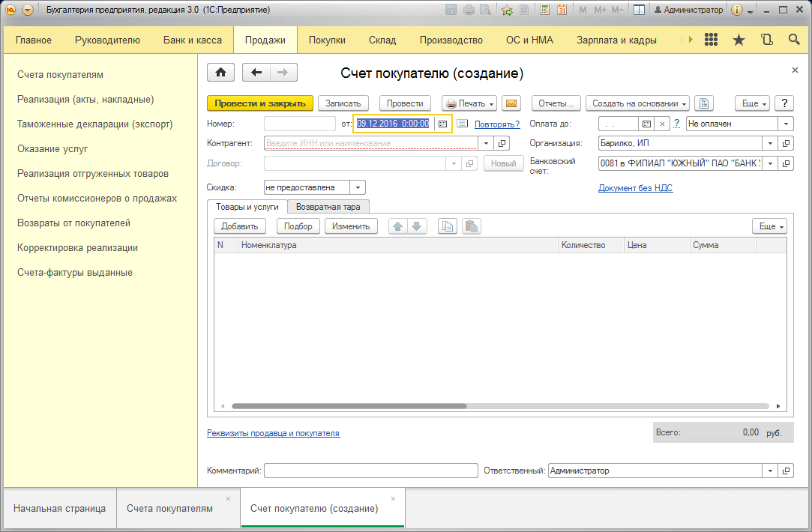Open the search magnifier icon
The width and height of the screenshot is (812, 532).
tap(794, 40)
